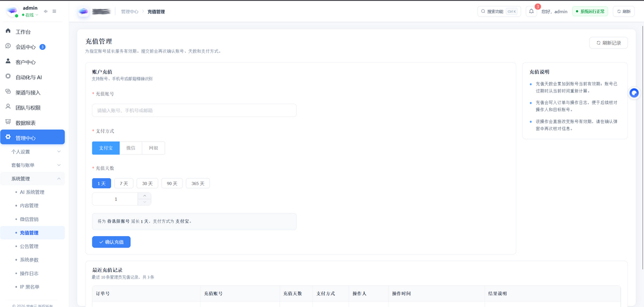Click the admin avatar in sidebar
Screen dimensions: 644x307
coord(12,11)
